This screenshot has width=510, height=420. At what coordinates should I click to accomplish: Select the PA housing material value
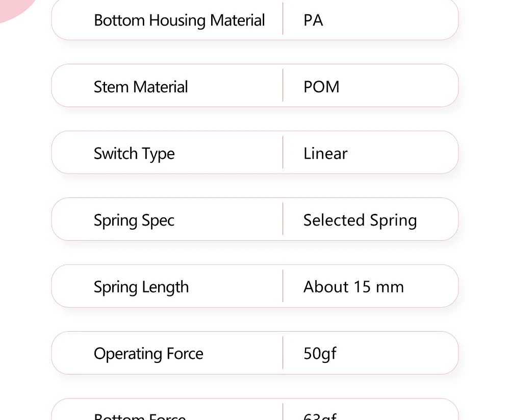tap(313, 20)
